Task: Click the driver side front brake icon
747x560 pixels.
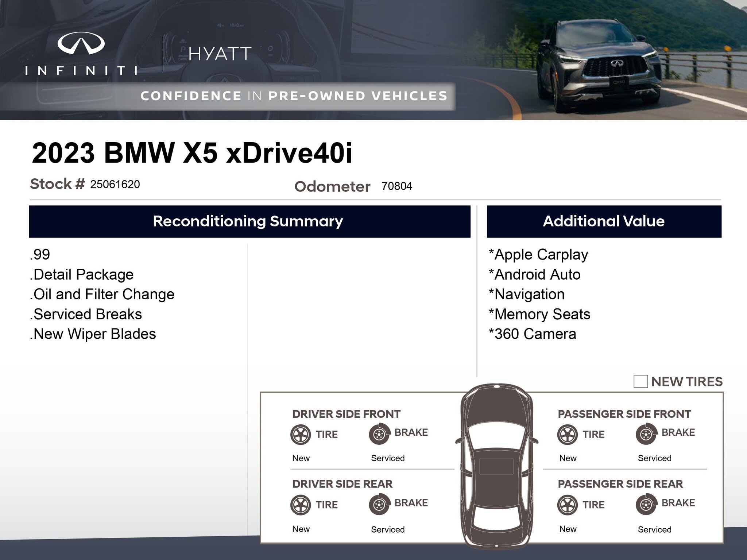Action: [x=379, y=434]
